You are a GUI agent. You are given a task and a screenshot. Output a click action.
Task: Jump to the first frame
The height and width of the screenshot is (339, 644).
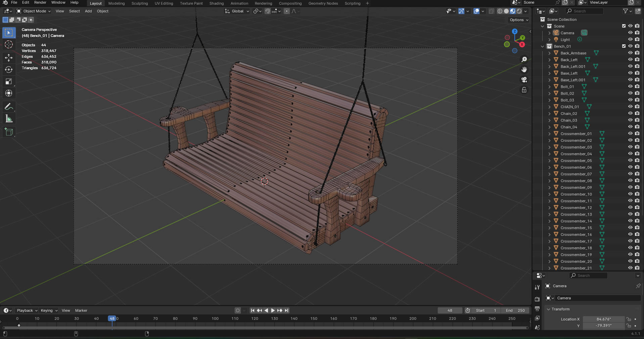(252, 310)
